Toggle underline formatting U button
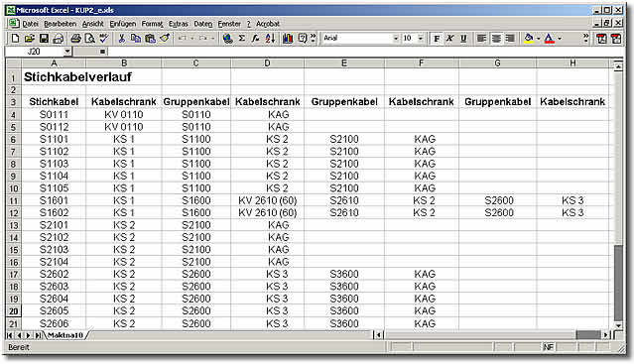Viewport: 634px width, 364px height. pyautogui.click(x=463, y=39)
